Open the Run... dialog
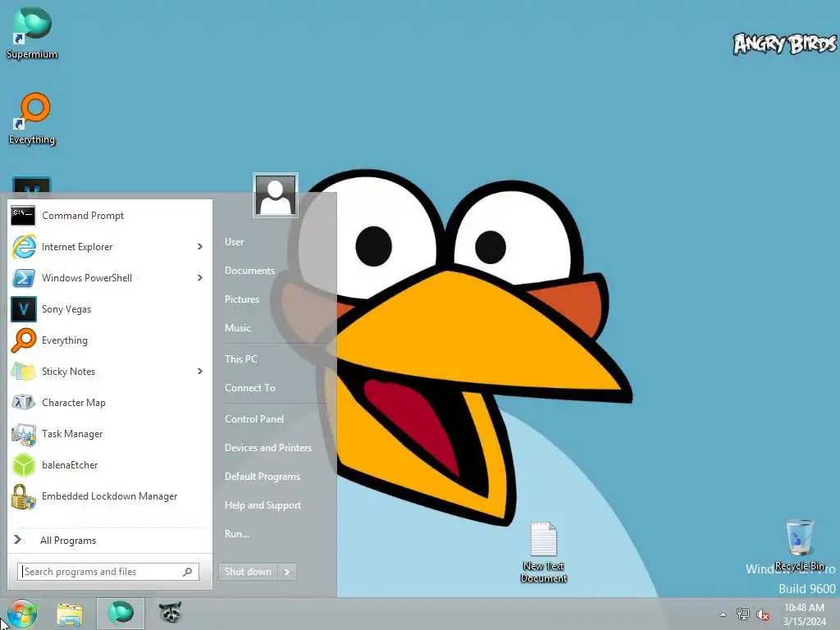Viewport: 840px width, 630px height. [x=237, y=533]
